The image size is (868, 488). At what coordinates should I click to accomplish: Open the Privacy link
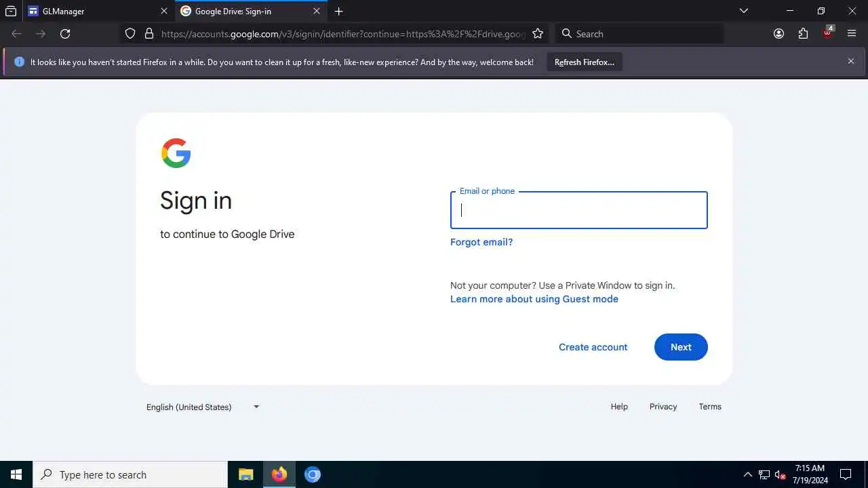(x=663, y=407)
